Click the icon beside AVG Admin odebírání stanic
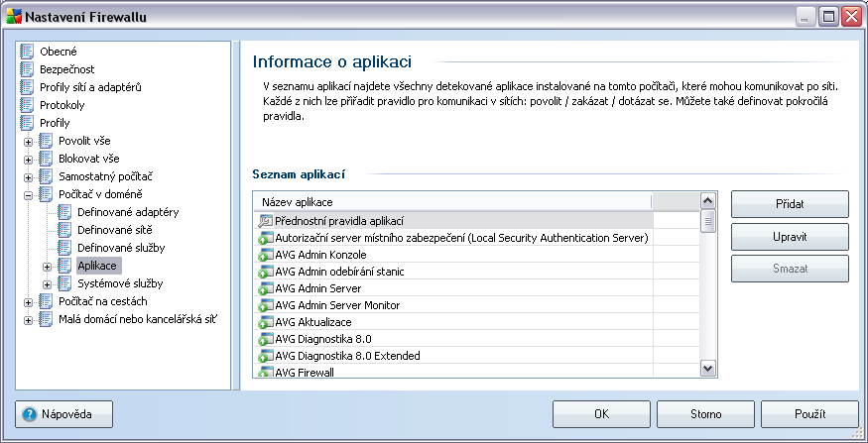 [265, 272]
